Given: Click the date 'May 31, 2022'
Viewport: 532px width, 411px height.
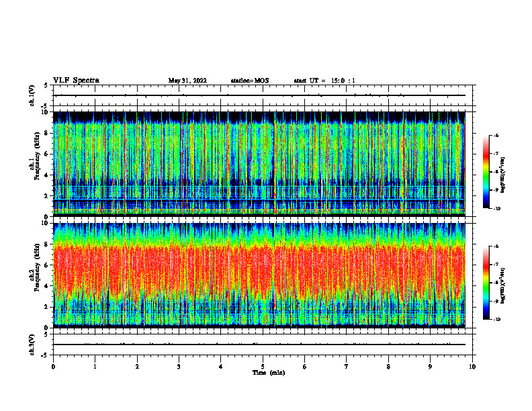Looking at the screenshot, I should (187, 81).
